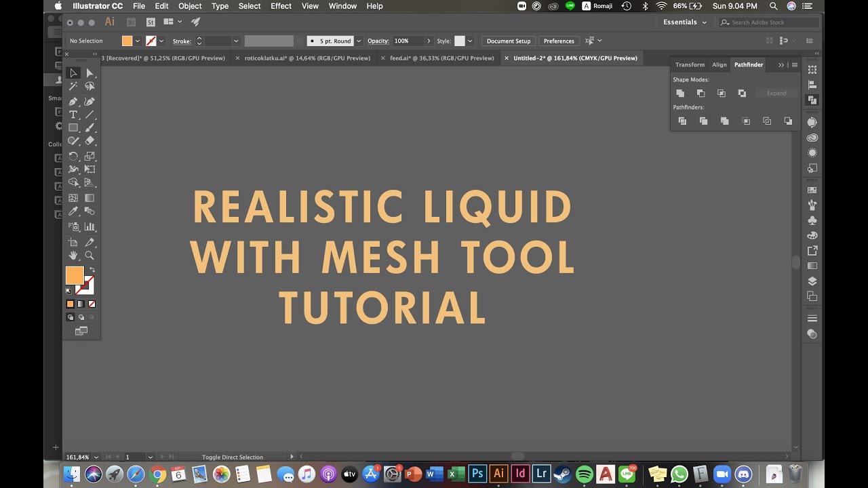Select the Zoom tool magnifier

coord(90,256)
